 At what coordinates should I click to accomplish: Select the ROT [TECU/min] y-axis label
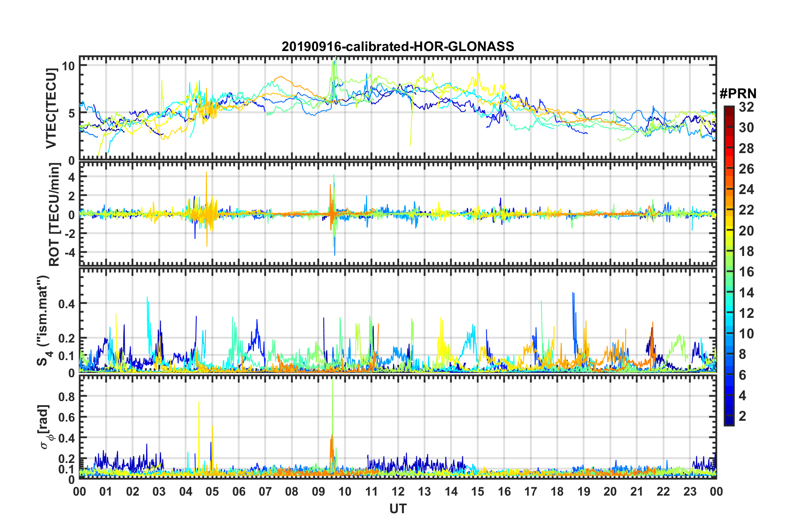click(54, 215)
